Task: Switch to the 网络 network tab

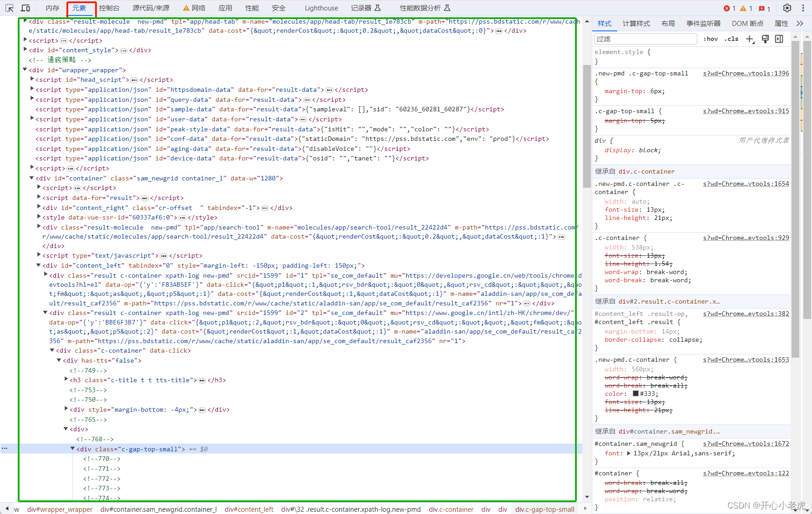Action: click(194, 8)
